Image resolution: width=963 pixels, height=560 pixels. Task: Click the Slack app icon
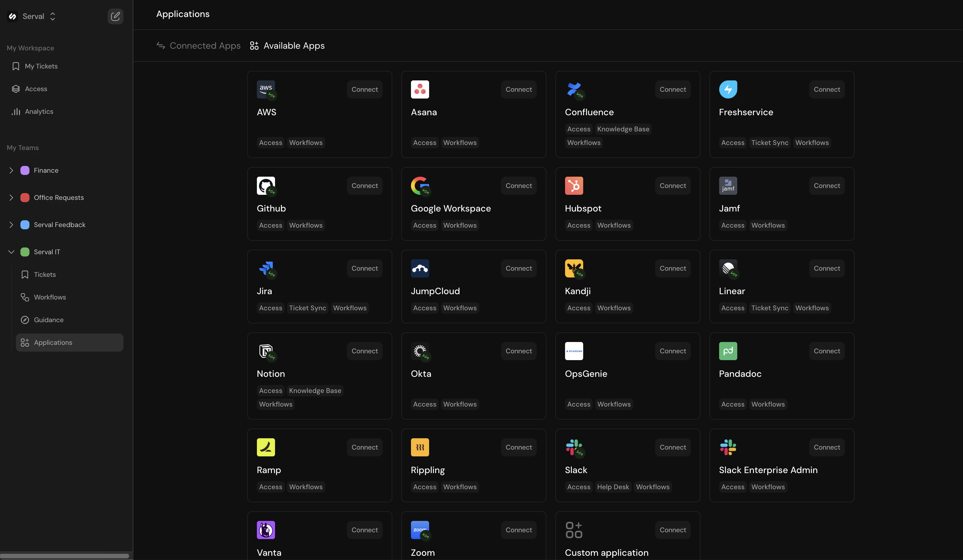tap(574, 447)
